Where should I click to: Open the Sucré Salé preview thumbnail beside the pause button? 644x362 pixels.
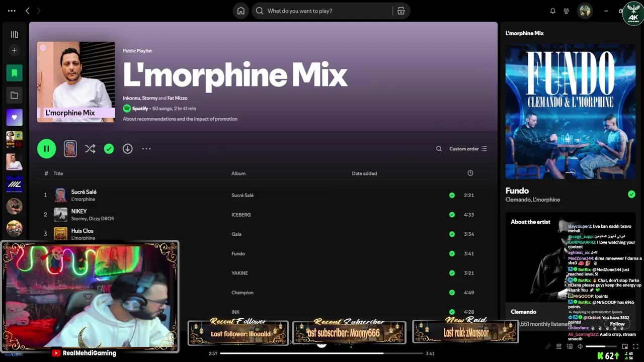pyautogui.click(x=70, y=149)
